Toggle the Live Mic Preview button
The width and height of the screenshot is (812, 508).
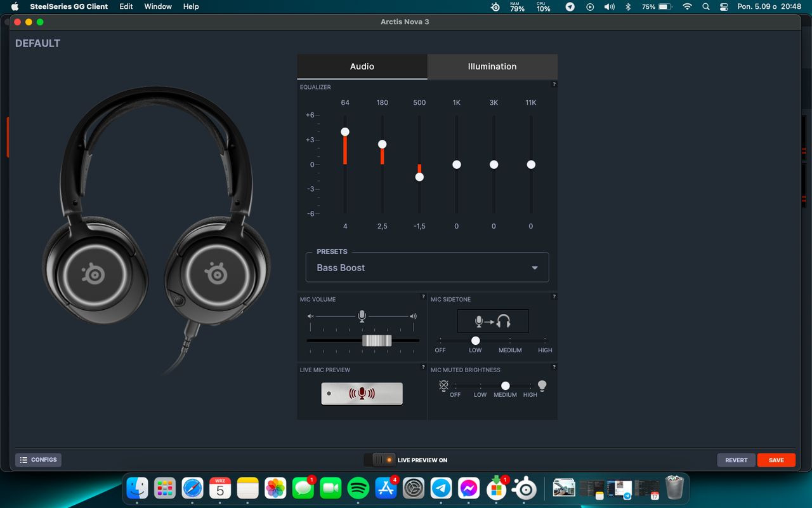tap(362, 394)
